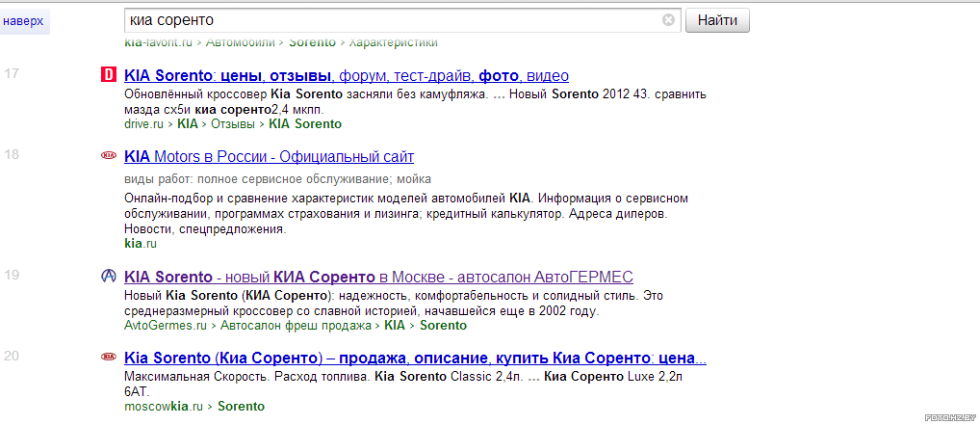The height and width of the screenshot is (425, 980).
Task: Click result number 20
Action: [x=12, y=357]
